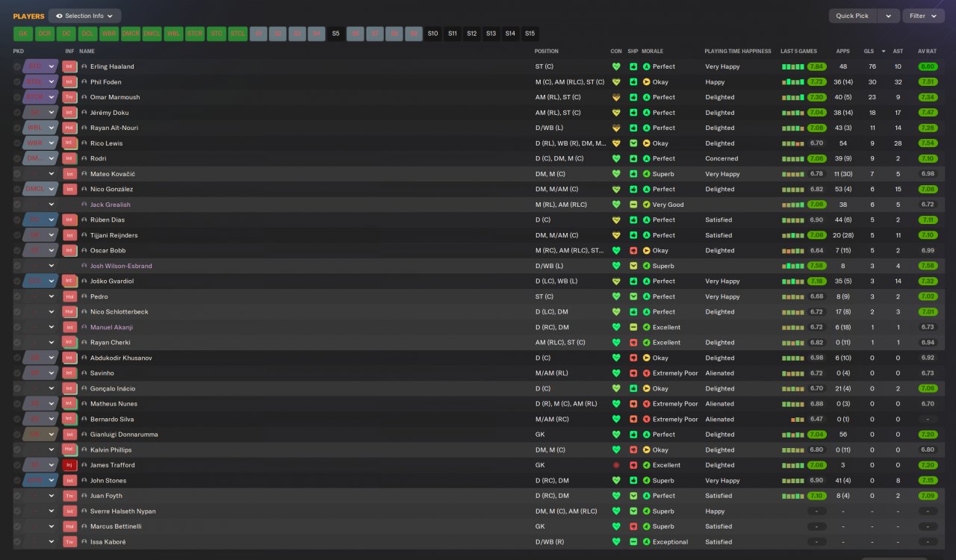Viewport: 956px width, 560px height.
Task: Sort by the GLS column header
Action: [x=869, y=52]
